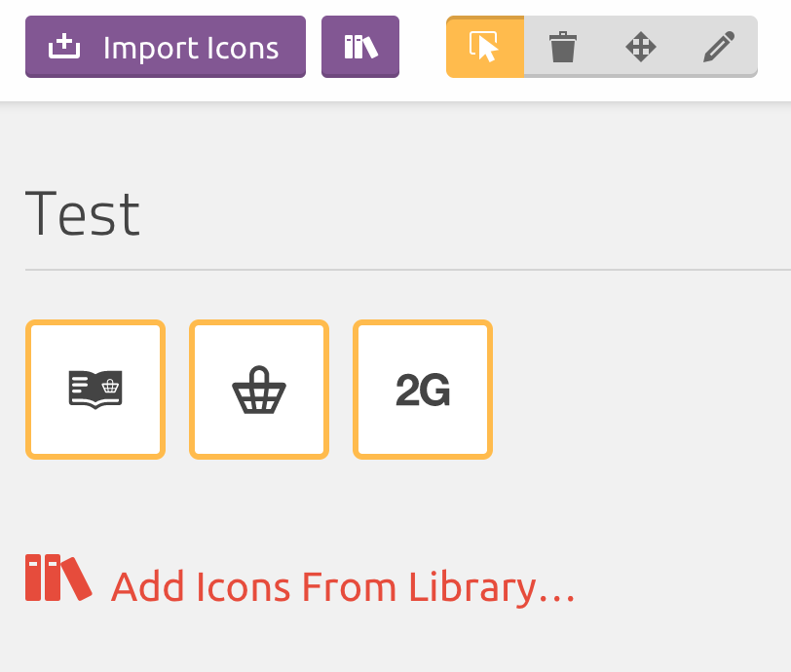Pick the Edit pencil tool
Screen dimensions: 791x672
coord(719,47)
